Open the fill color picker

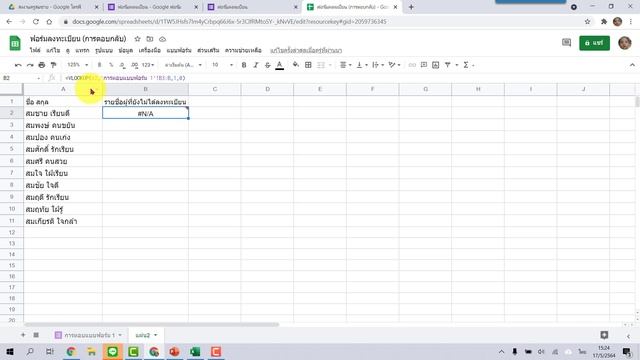pyautogui.click(x=296, y=65)
